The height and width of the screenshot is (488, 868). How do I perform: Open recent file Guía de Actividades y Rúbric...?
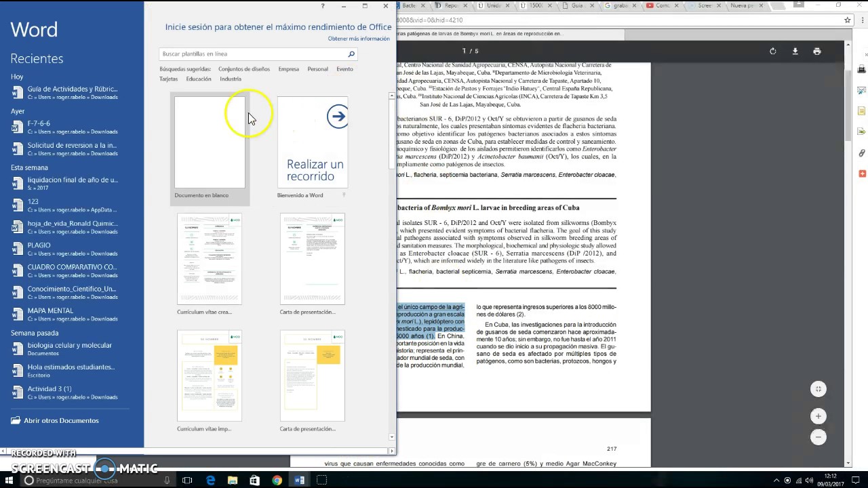coord(72,93)
